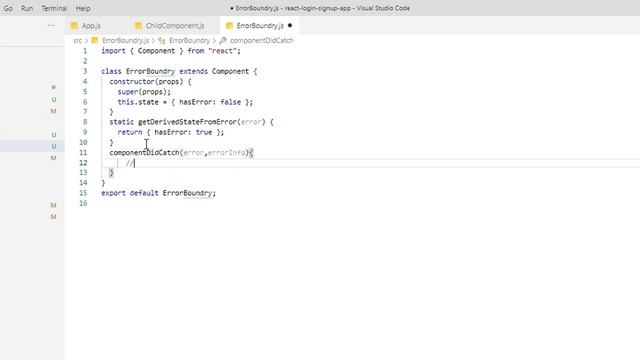Click the class ErrorBoundry extends Component line
640x360 pixels.
(179, 71)
